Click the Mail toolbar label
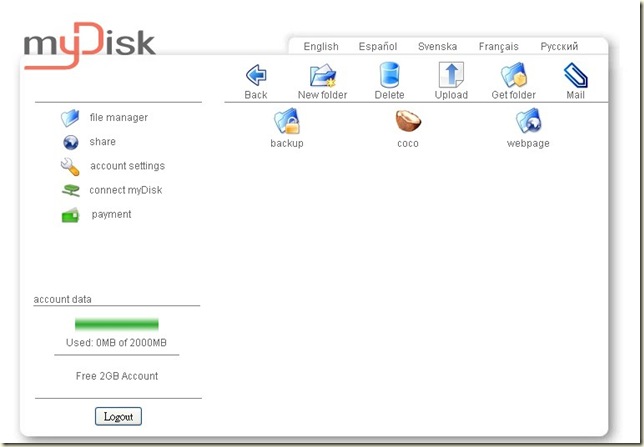Viewport: 644px width, 447px height. tap(575, 95)
